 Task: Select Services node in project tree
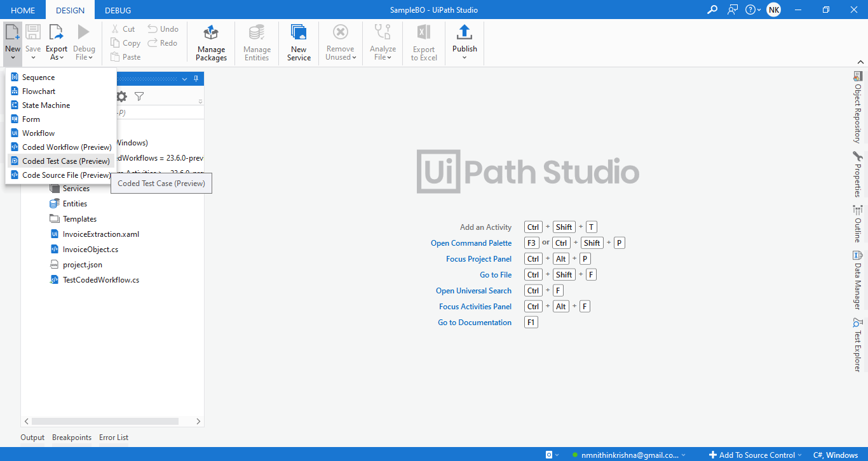(76, 189)
